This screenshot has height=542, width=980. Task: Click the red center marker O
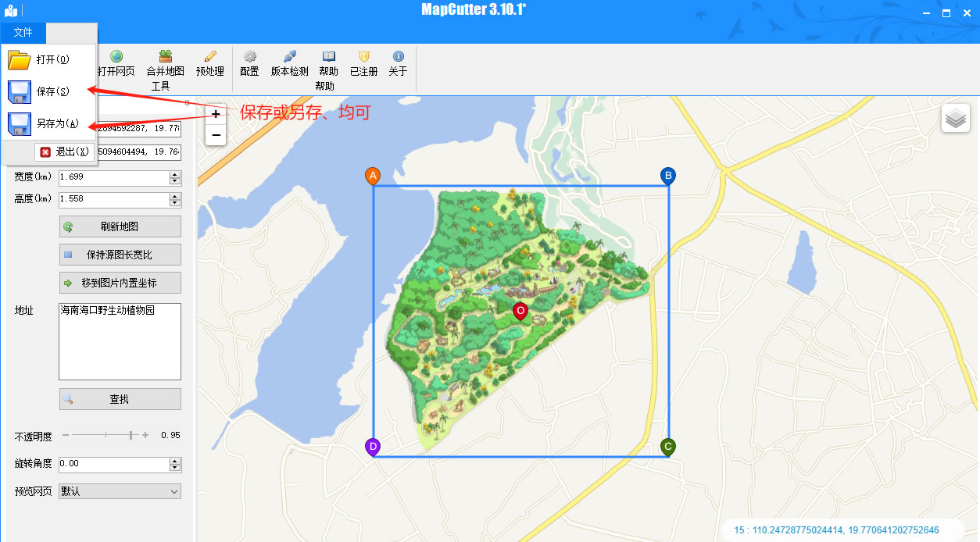coord(520,312)
